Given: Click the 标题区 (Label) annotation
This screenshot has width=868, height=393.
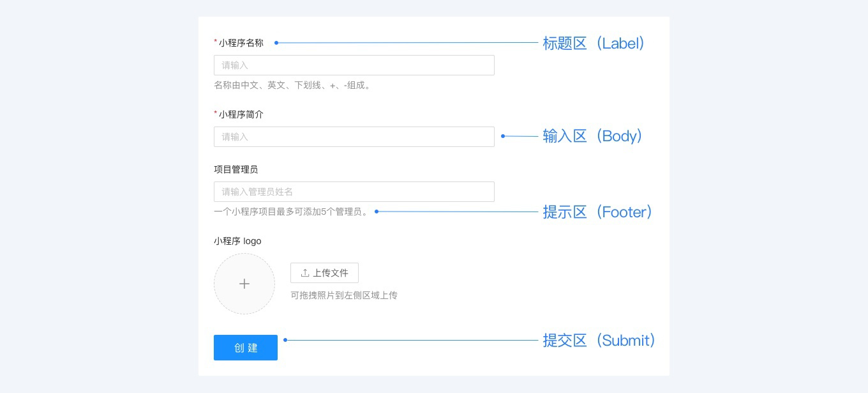Looking at the screenshot, I should click(594, 43).
